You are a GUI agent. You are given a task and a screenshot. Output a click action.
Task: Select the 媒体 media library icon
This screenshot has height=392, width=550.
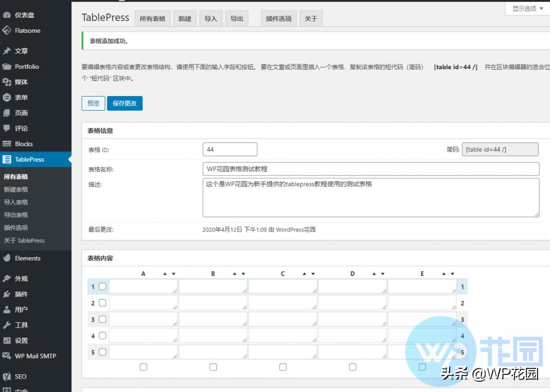(6, 82)
